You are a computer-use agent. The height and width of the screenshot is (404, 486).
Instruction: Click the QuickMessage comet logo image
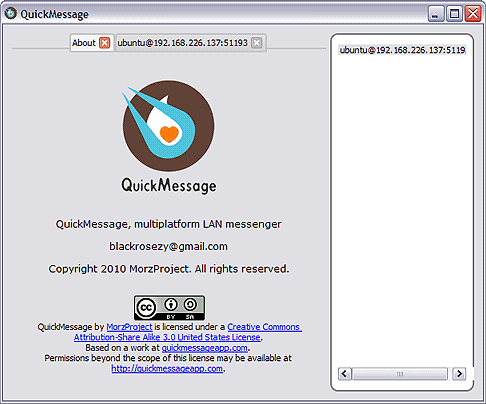coord(168,125)
